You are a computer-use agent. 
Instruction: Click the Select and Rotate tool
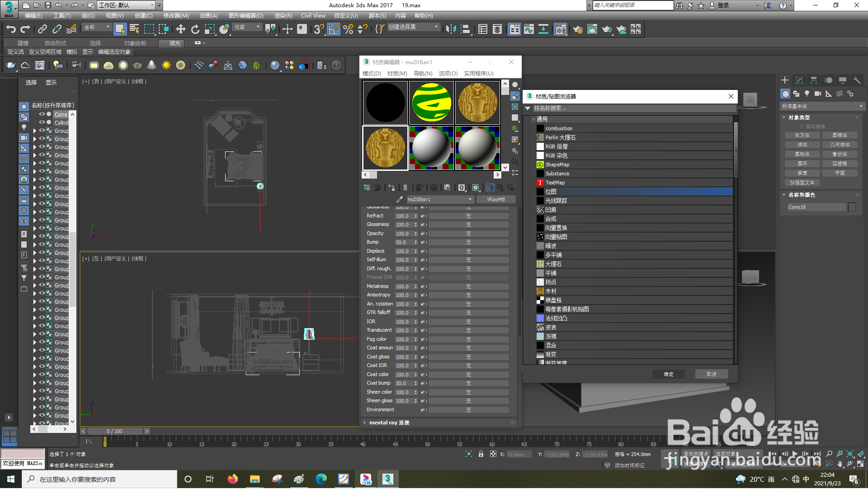pyautogui.click(x=195, y=30)
